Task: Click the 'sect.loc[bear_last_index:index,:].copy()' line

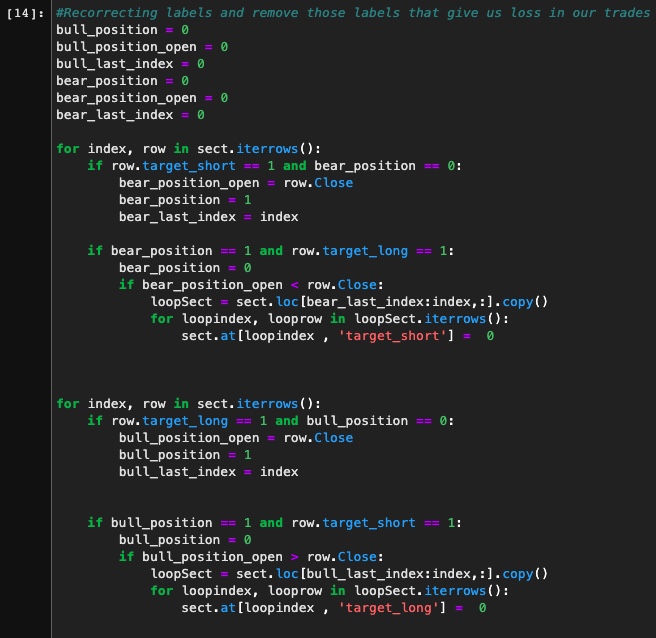Action: 349,302
